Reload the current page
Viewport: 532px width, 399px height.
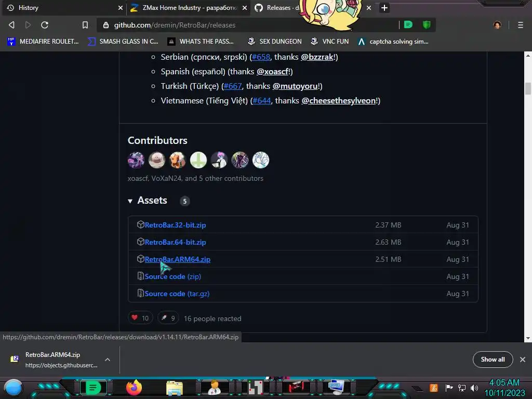tap(45, 25)
